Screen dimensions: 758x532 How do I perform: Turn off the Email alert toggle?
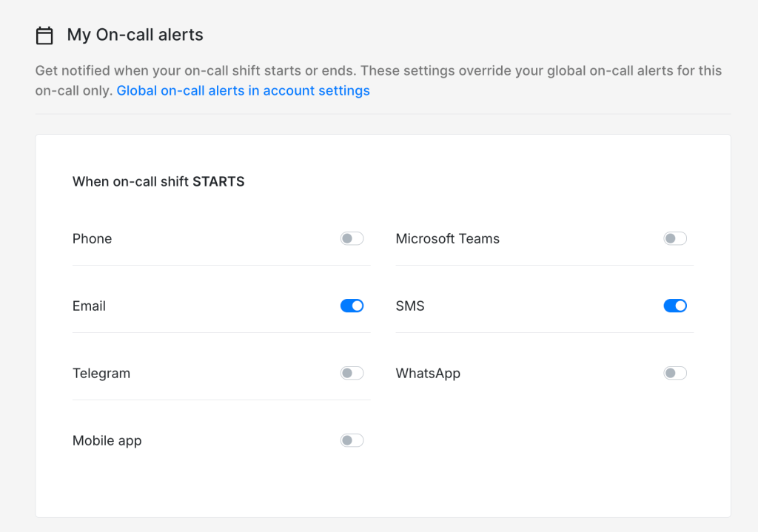tap(352, 306)
